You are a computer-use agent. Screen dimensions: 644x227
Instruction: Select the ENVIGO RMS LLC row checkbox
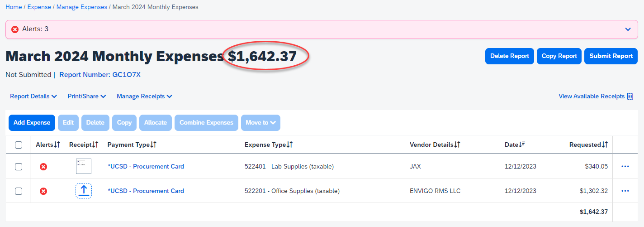click(19, 191)
